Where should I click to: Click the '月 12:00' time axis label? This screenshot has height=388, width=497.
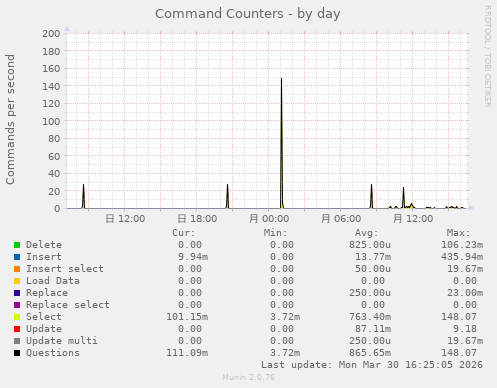click(413, 219)
